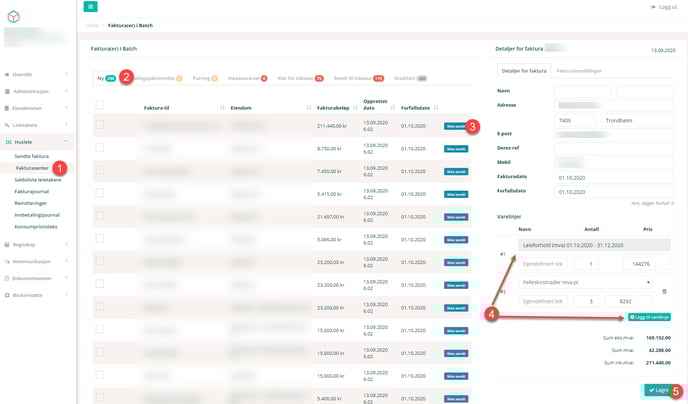Collapse the Husleie menu in the sidebar
This screenshot has height=404, width=688.
66,142
